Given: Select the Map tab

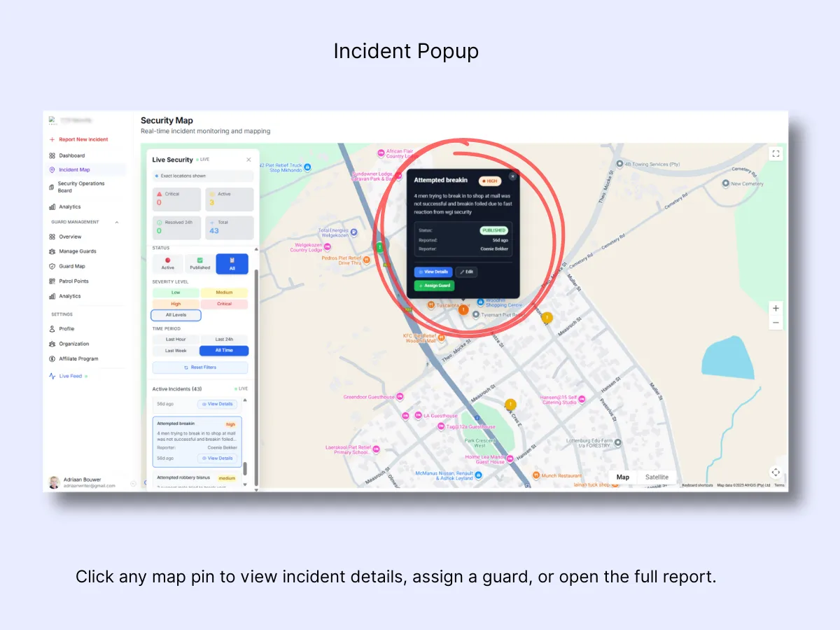Looking at the screenshot, I should [x=622, y=477].
